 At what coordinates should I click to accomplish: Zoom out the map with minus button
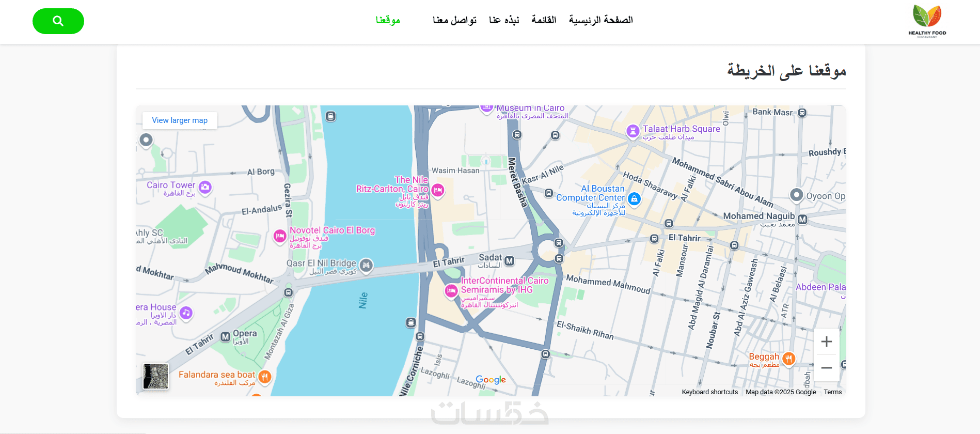[x=826, y=368]
